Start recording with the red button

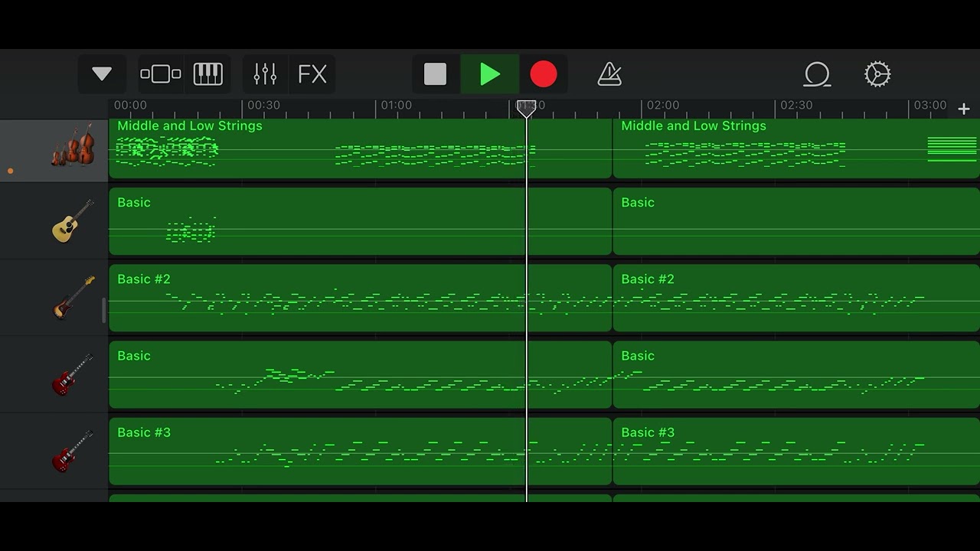544,74
